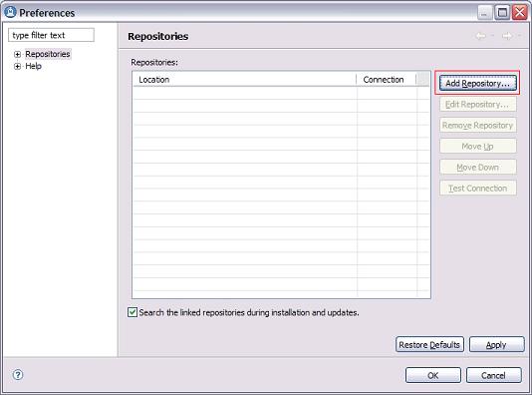Select Repositories in the preferences tree
The image size is (532, 395).
point(48,54)
